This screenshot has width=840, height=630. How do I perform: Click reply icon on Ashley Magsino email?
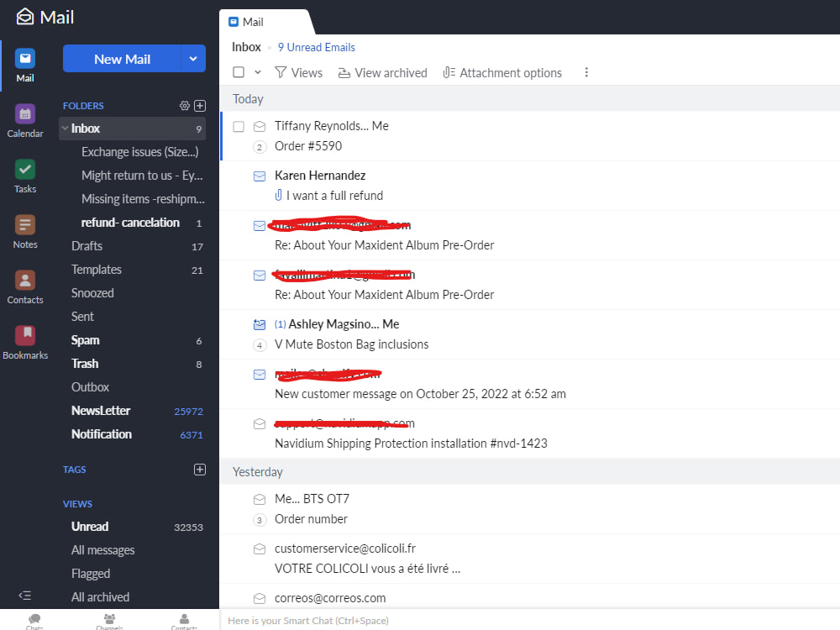[x=260, y=324]
